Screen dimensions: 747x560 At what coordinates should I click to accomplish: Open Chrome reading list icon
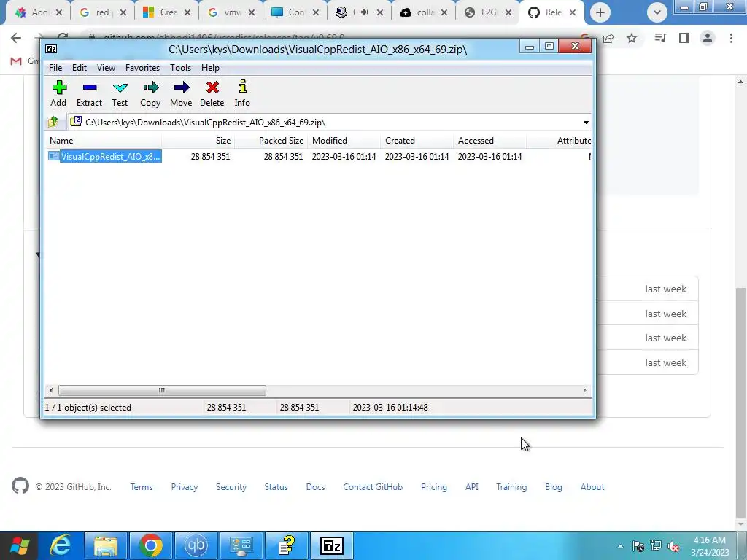[x=660, y=38]
